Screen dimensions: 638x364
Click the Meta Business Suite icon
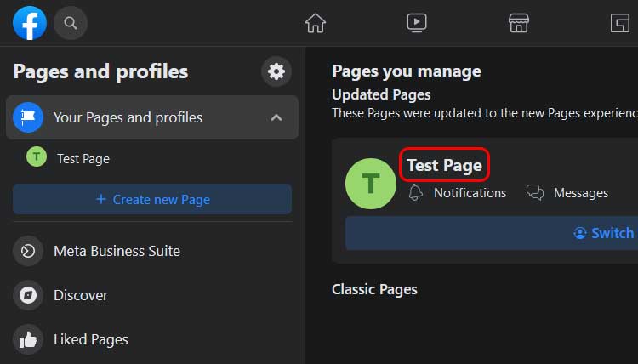pos(28,251)
